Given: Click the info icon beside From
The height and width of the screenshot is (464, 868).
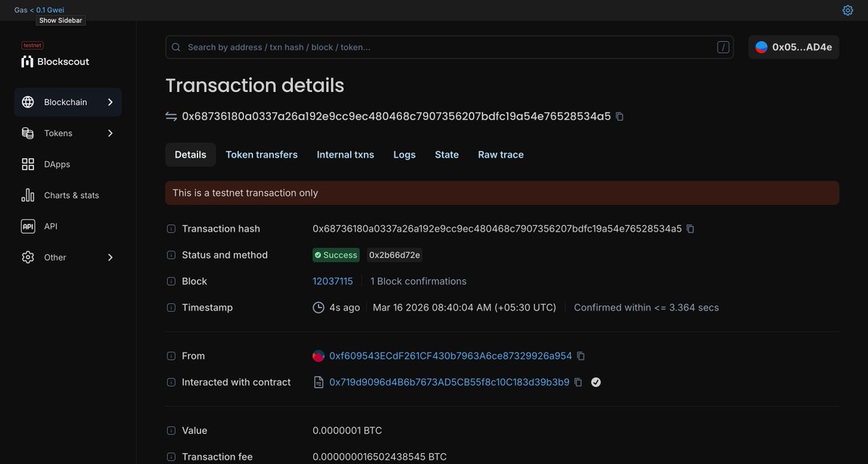Looking at the screenshot, I should tap(171, 356).
